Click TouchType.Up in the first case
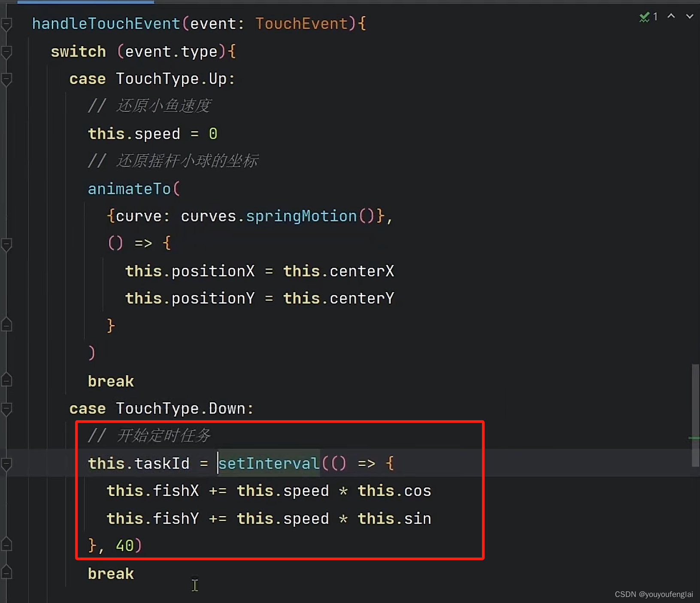Screen dimensions: 700x603 (171, 79)
